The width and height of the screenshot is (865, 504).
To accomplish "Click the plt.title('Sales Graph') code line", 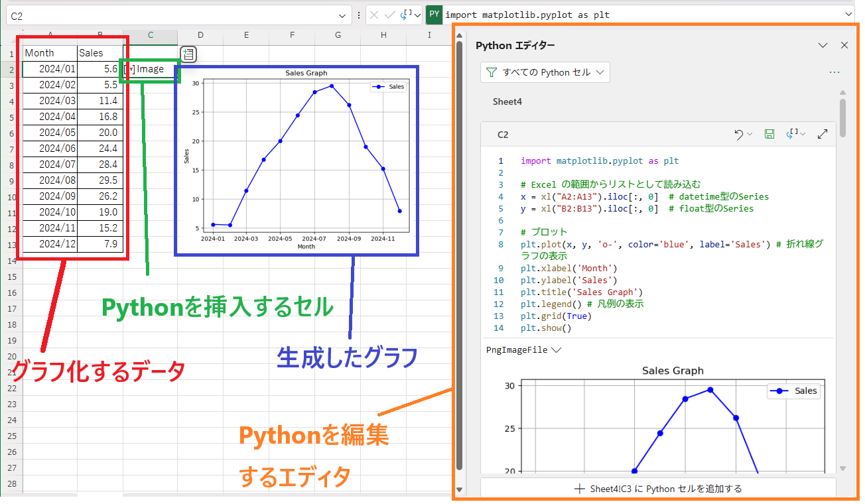I will point(581,292).
